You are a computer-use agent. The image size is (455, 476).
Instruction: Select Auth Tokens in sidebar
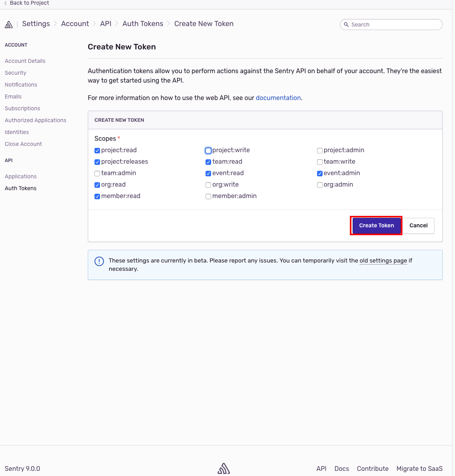point(21,188)
